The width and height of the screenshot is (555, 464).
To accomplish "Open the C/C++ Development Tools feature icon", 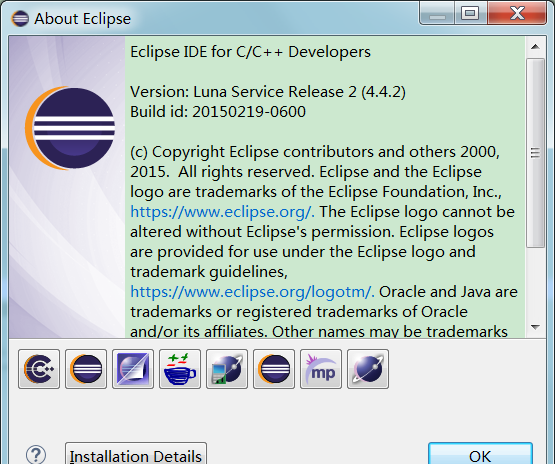I will 39,369.
